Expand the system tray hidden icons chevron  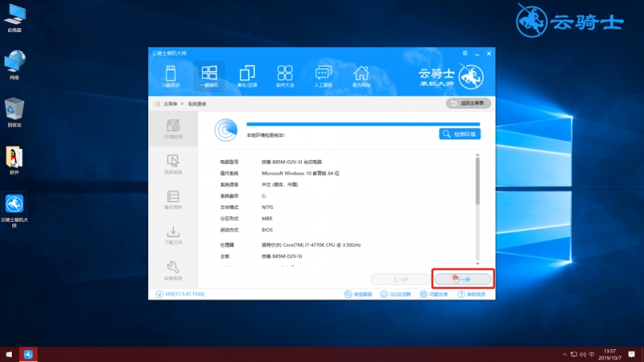click(564, 354)
